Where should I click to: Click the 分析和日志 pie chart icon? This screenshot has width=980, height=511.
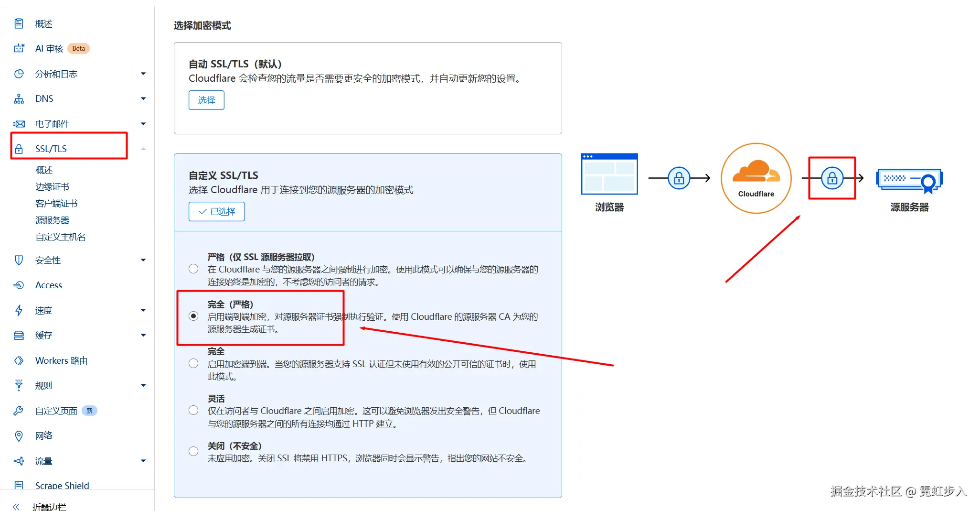pos(19,74)
